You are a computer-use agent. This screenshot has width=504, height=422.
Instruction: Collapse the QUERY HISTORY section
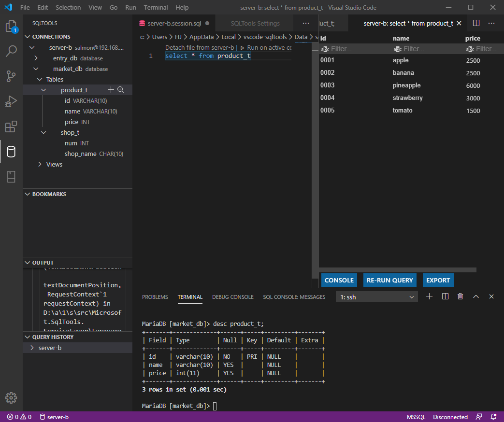coord(28,337)
